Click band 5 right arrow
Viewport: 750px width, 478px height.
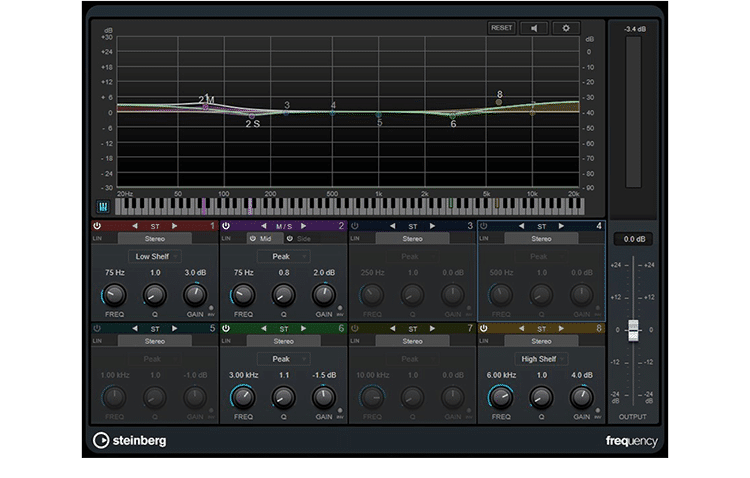[175, 328]
